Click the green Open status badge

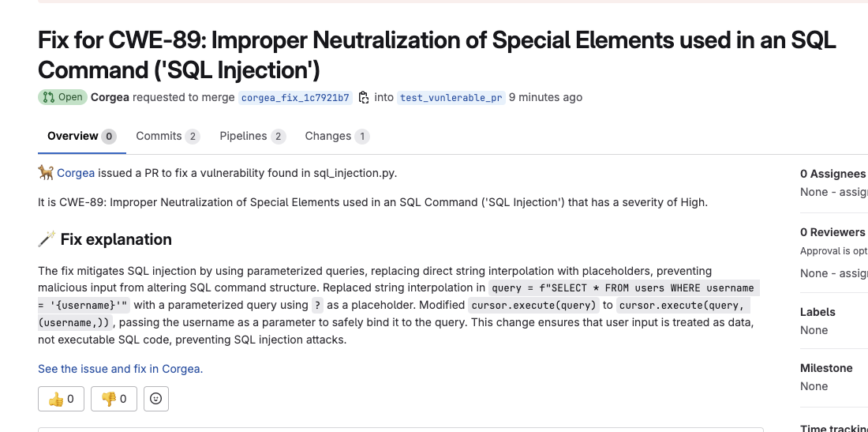(x=62, y=97)
